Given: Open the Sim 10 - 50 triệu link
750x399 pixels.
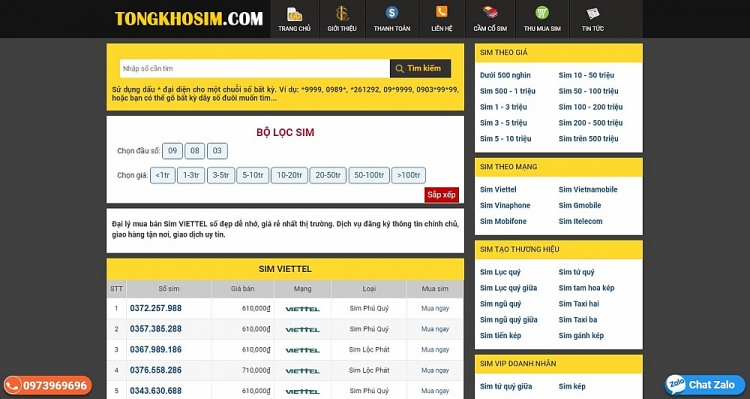Looking at the screenshot, I should tap(586, 75).
